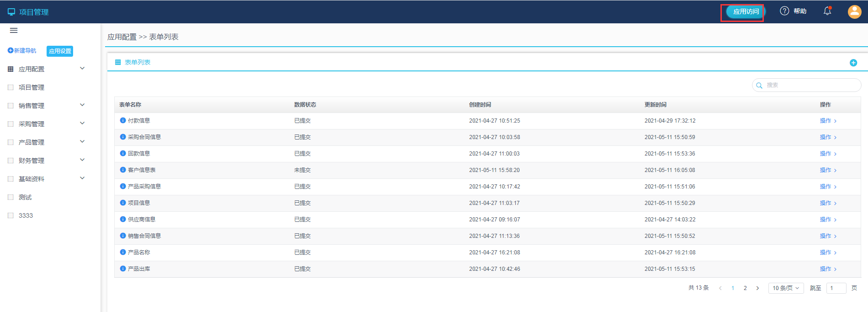
Task: Click the plus icon for 新建导航
Action: tap(11, 51)
